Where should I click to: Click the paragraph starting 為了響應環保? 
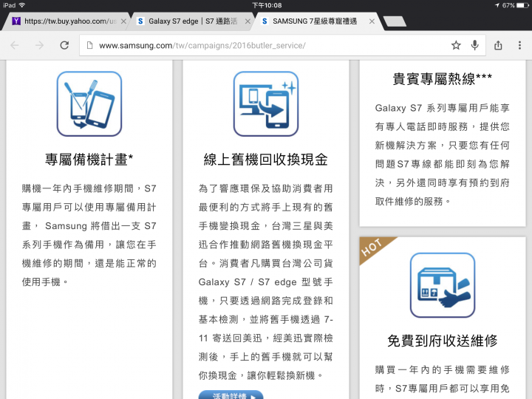click(x=266, y=282)
